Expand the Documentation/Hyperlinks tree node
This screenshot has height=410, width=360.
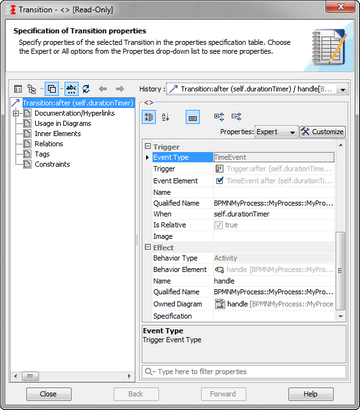tap(15, 113)
